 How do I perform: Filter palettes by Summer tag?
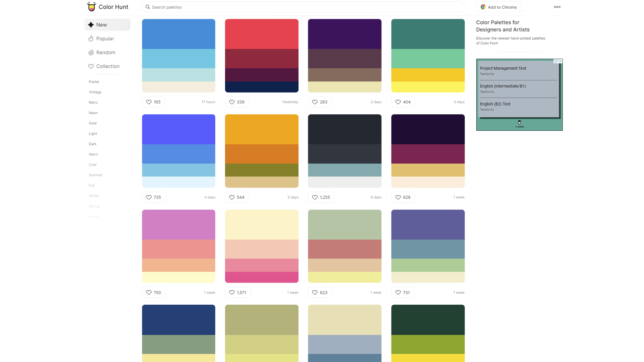(96, 175)
